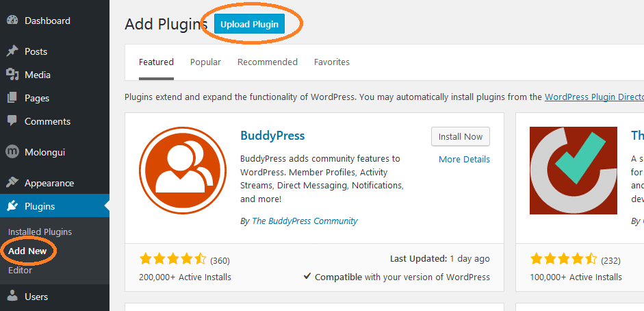
Task: Select the Favorites tab
Action: point(332,62)
